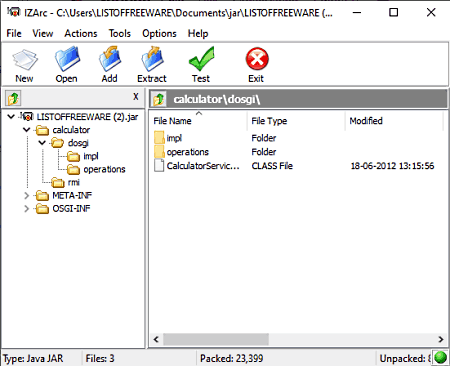This screenshot has width=450, height=366.
Task: Click the Test archive checkmark icon
Action: [x=201, y=59]
